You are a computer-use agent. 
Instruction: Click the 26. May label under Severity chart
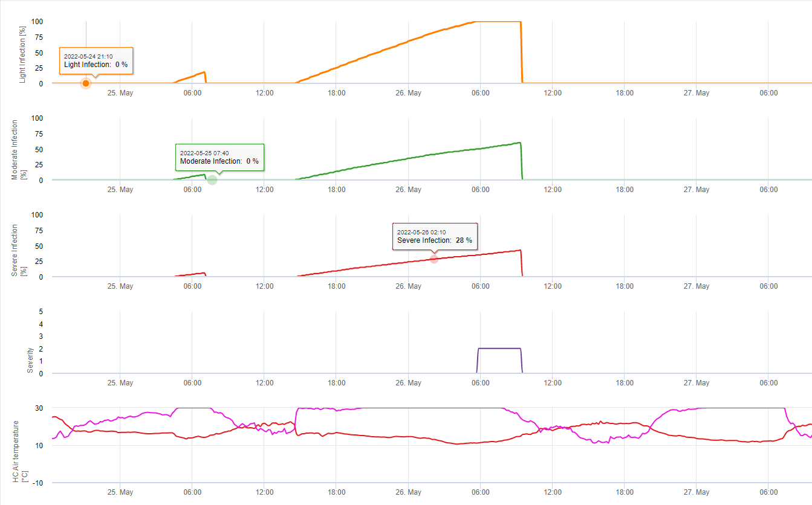409,383
